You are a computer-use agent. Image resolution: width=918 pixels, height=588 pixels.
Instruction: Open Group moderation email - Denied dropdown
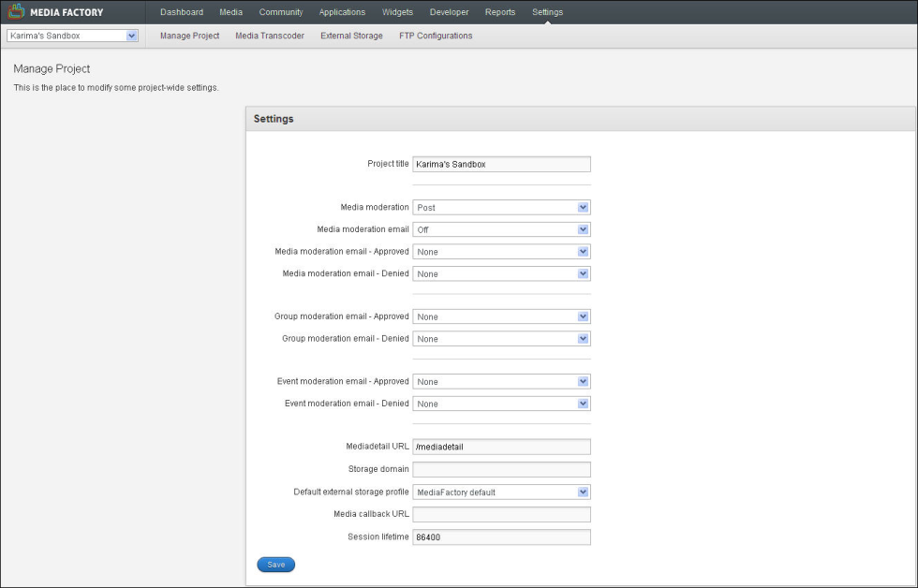(502, 339)
